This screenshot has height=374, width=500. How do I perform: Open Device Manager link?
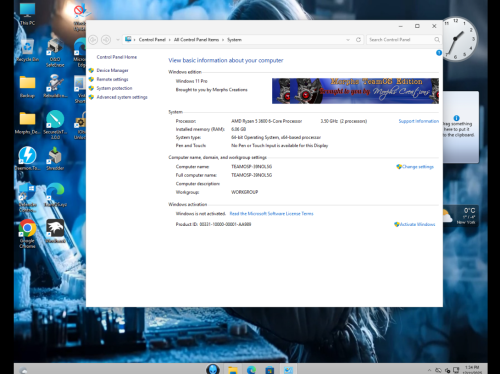click(112, 70)
